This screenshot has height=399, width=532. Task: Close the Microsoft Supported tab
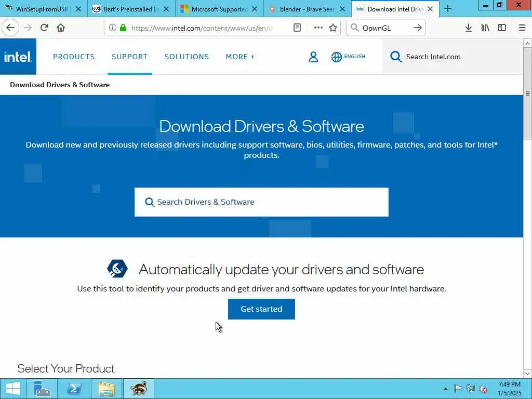pyautogui.click(x=255, y=9)
